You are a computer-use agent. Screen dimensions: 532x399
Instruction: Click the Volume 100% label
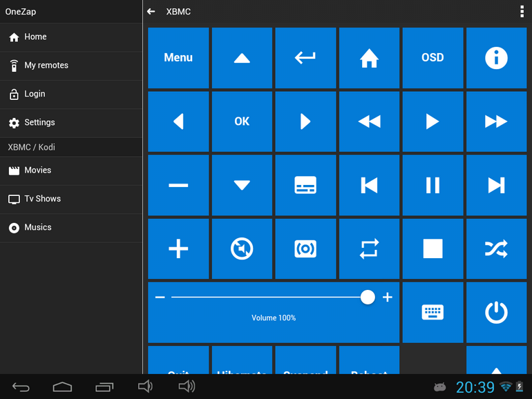pos(274,318)
